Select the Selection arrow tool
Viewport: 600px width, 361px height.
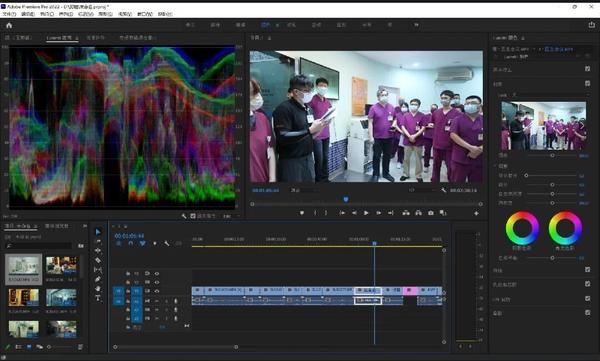98,232
